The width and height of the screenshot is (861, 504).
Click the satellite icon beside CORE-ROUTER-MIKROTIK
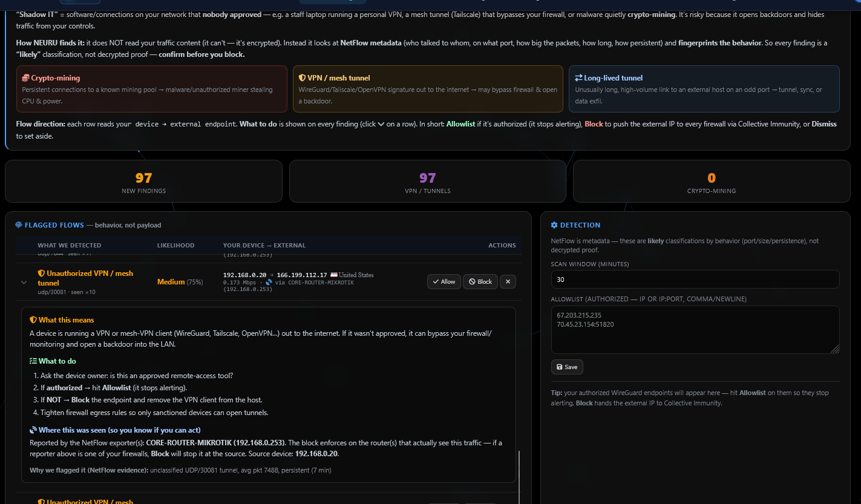[x=269, y=283]
